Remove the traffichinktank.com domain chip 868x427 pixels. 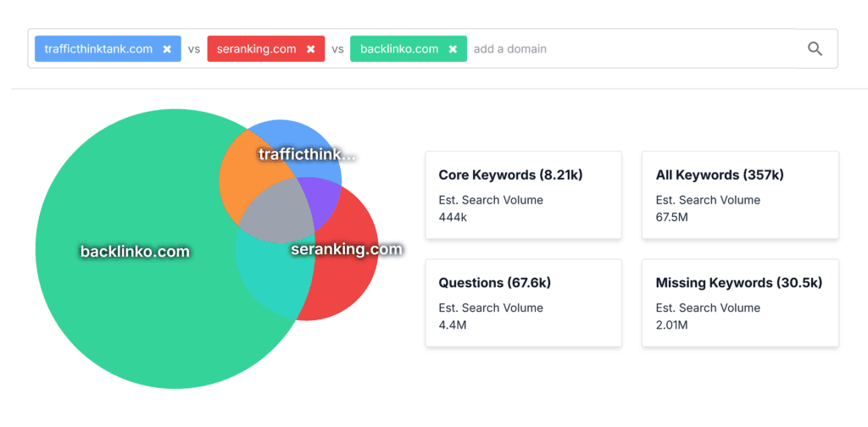click(167, 49)
